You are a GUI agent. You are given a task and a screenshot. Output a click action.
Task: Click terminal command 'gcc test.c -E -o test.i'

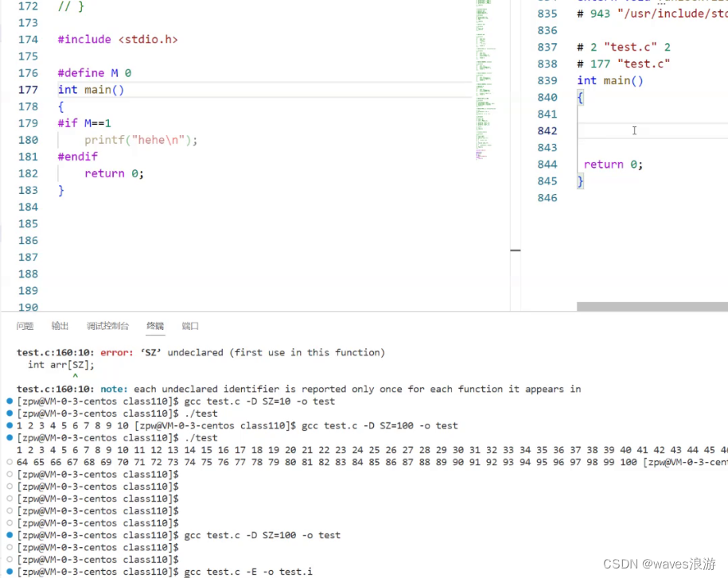pos(248,572)
